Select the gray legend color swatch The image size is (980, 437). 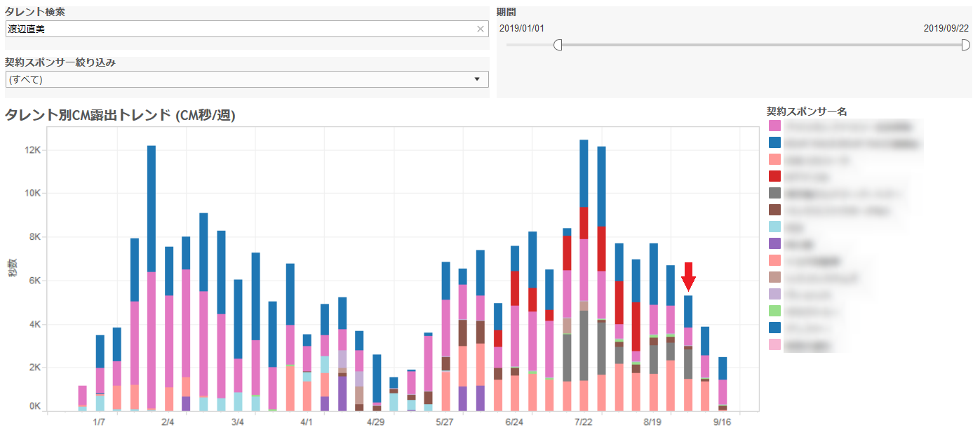pyautogui.click(x=774, y=193)
